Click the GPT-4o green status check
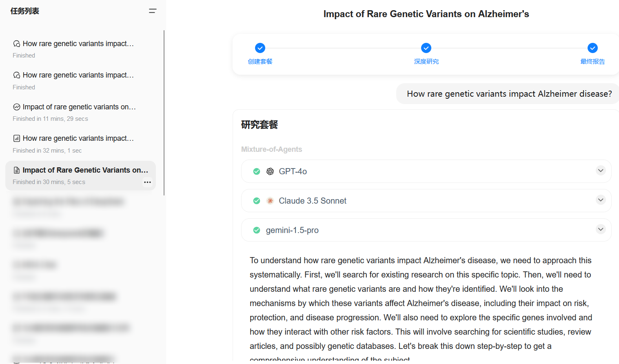Screen dimensions: 619x364 pos(257,171)
